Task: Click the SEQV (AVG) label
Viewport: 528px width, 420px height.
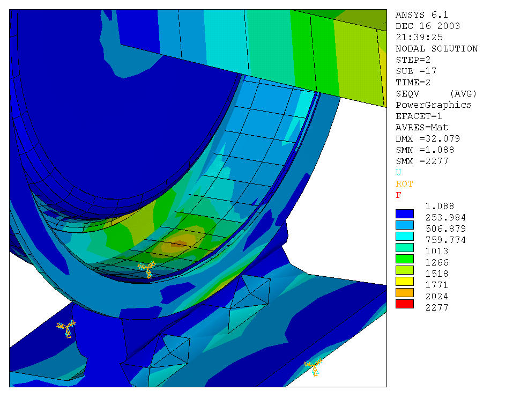Action: pyautogui.click(x=436, y=94)
